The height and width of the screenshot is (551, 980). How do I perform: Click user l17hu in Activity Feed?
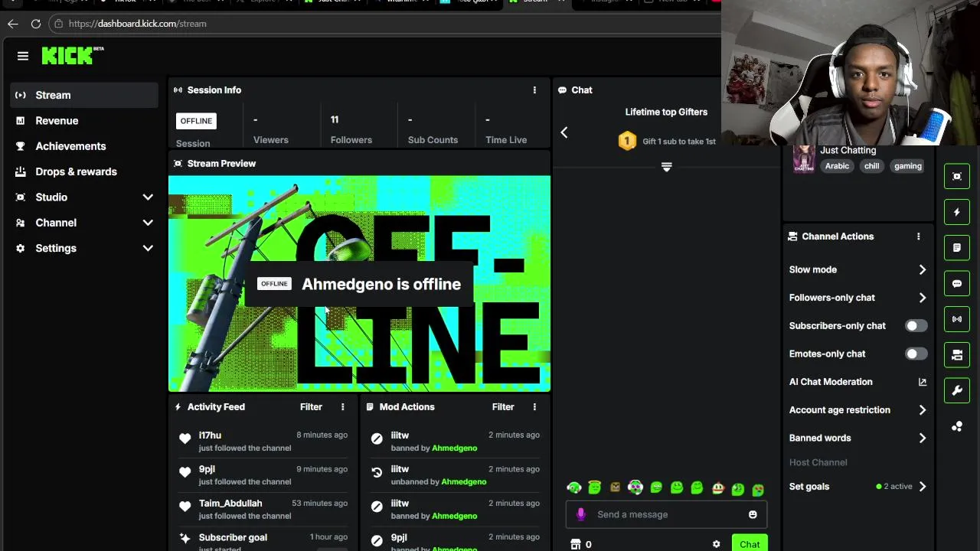(x=210, y=435)
